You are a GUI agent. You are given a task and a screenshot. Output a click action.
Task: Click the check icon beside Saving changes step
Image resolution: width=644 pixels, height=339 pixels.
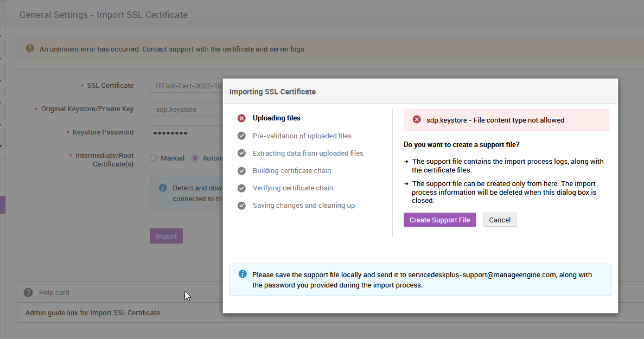tap(241, 205)
